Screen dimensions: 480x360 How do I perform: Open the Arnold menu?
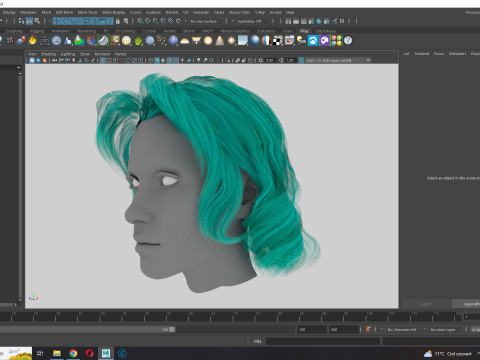coord(275,12)
